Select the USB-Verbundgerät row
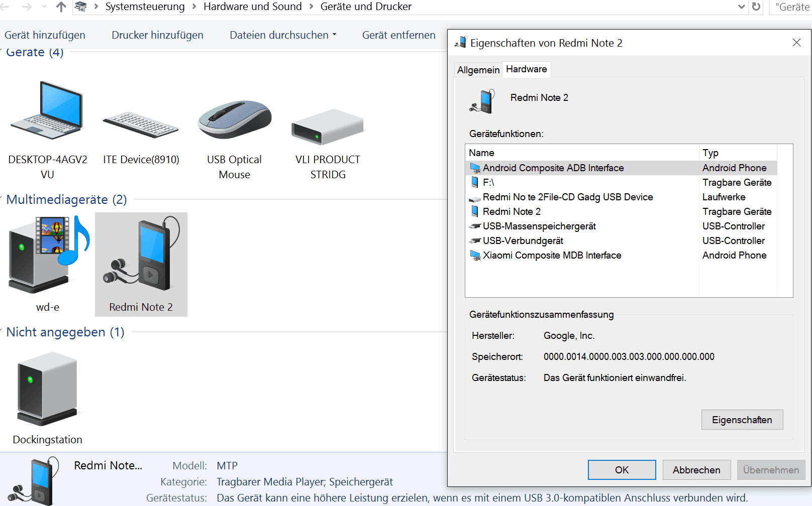 [x=621, y=240]
